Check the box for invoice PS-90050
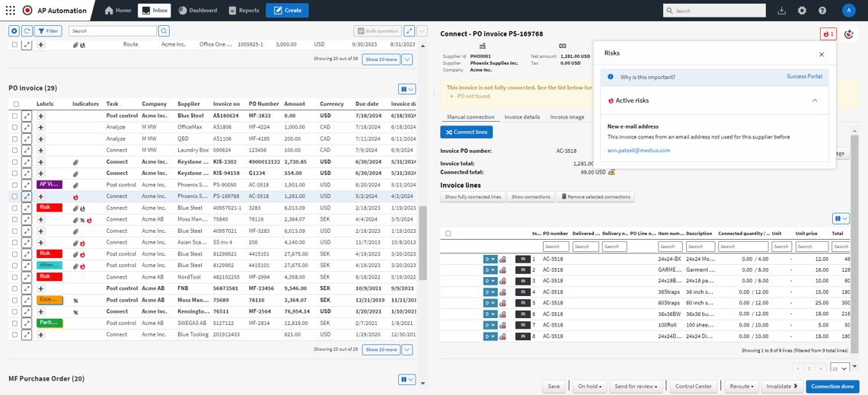868x395 pixels. (x=14, y=184)
